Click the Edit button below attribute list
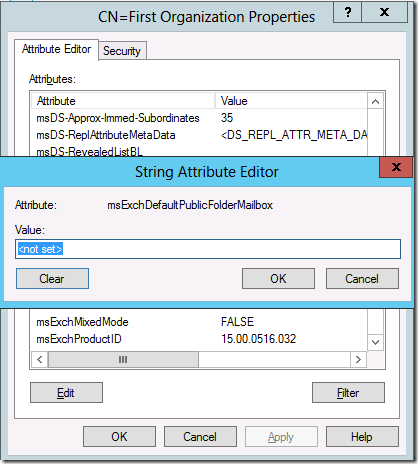Viewport: 418px width, 464px height. click(x=66, y=393)
